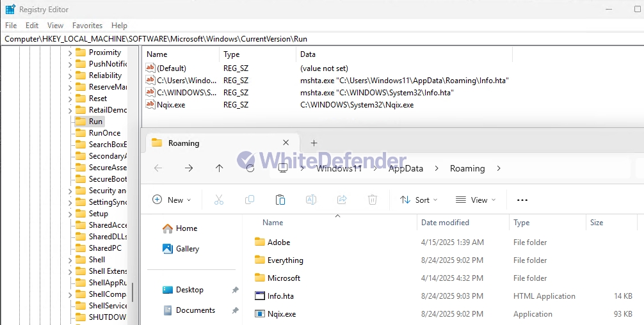Go forward in File Explorer
Image resolution: width=644 pixels, height=325 pixels.
coord(189,168)
